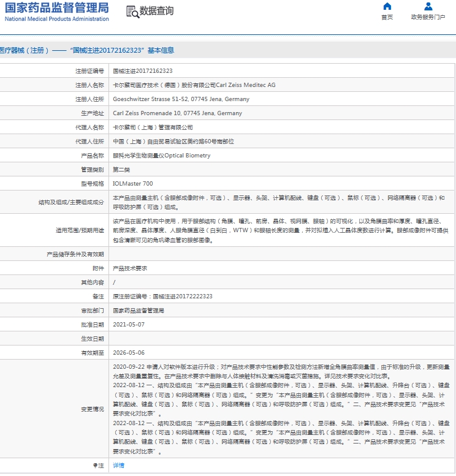Image resolution: width=456 pixels, height=476 pixels.
Task: Click product name 眼科光学生物测量仪Optical Biometry
Action: pyautogui.click(x=162, y=156)
